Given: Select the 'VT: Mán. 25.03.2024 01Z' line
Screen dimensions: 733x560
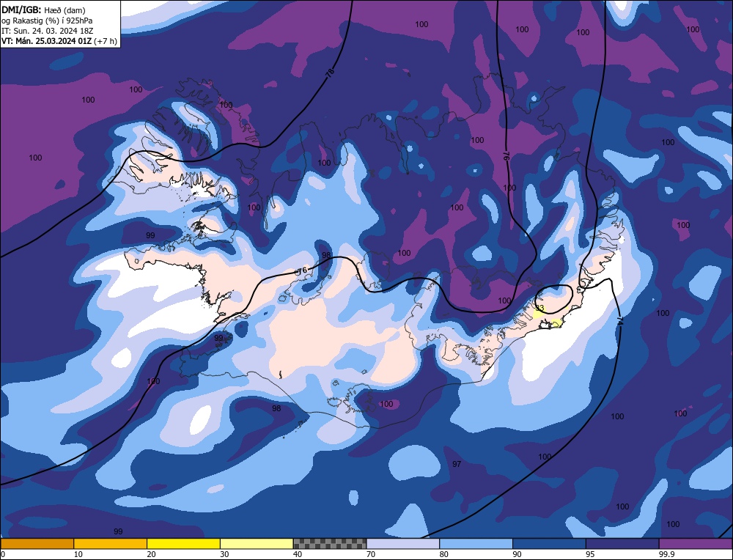Looking at the screenshot, I should (x=47, y=41).
